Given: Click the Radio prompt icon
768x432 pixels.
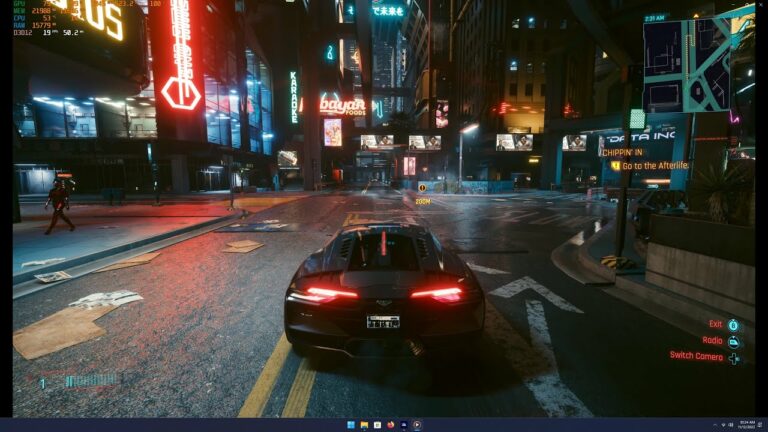Looking at the screenshot, I should tap(733, 341).
